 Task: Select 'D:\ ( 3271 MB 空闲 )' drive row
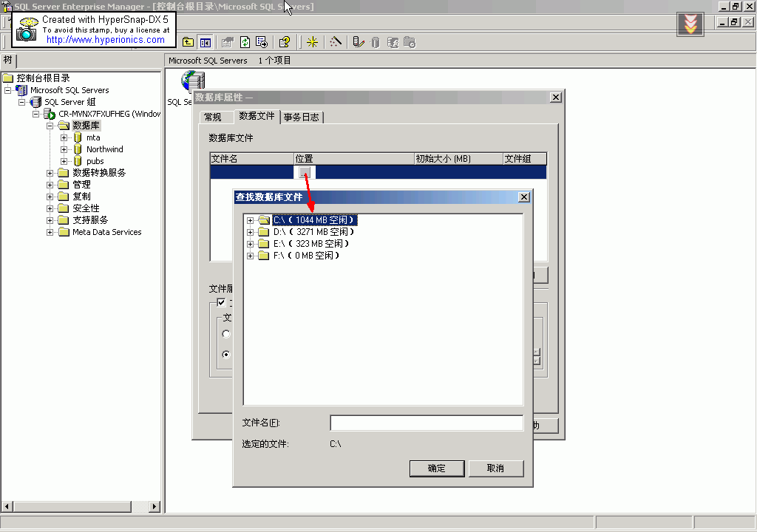click(313, 232)
